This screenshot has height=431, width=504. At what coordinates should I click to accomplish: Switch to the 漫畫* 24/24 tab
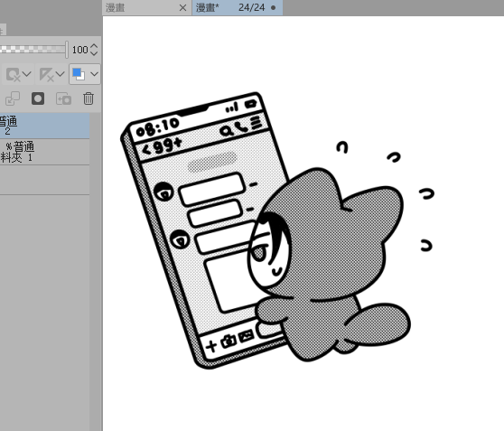238,8
